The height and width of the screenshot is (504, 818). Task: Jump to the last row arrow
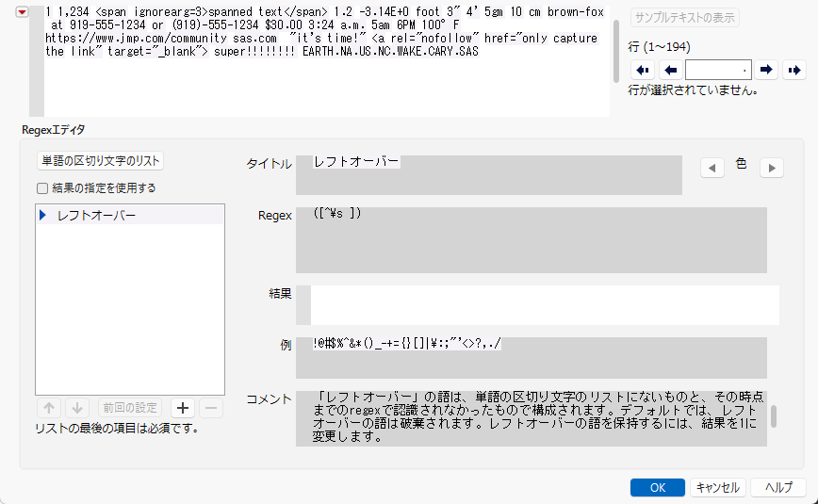794,70
